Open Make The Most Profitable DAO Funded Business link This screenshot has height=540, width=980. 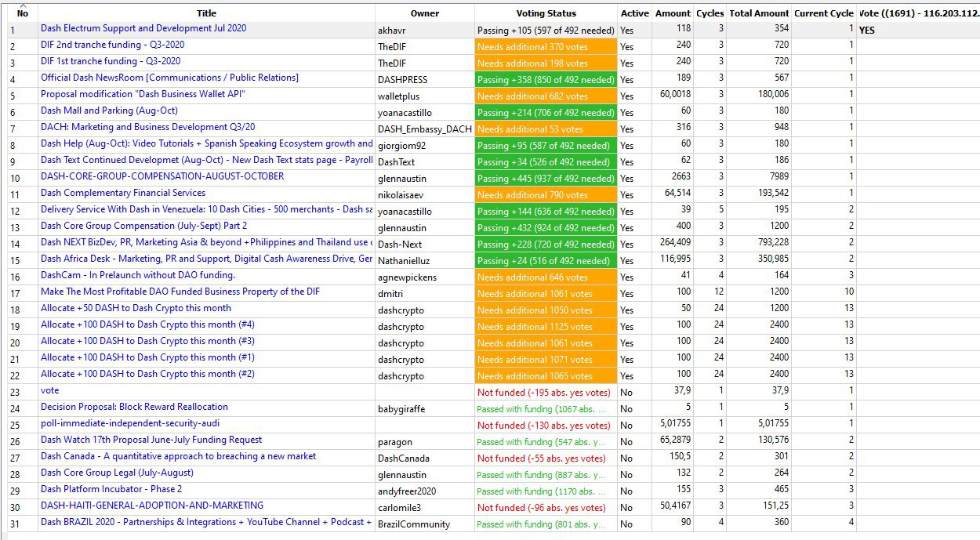tap(180, 292)
